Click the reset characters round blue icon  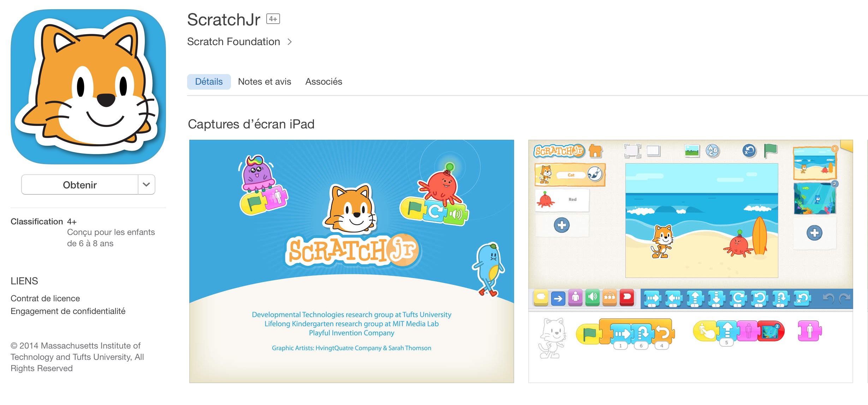pyautogui.click(x=749, y=151)
